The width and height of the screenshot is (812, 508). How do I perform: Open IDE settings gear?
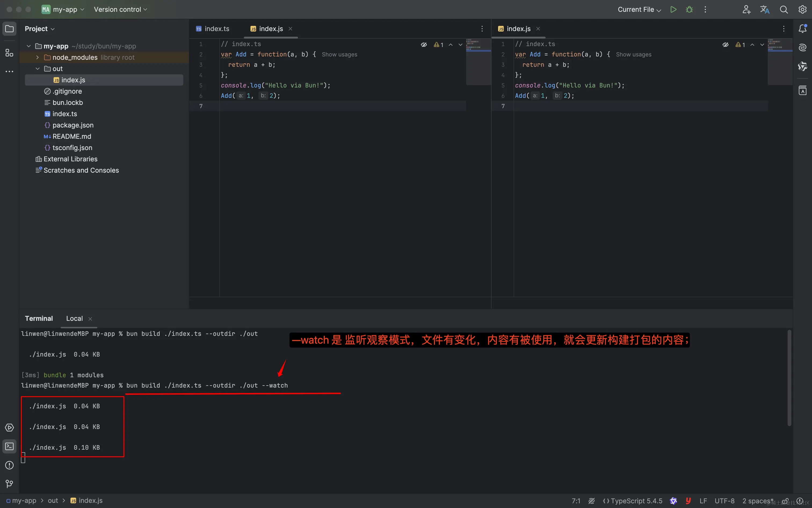[x=802, y=9]
